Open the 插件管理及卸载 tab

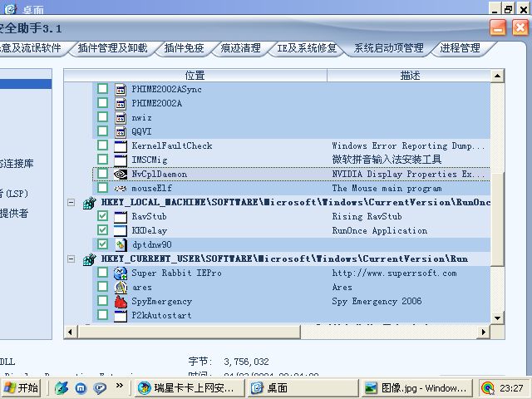click(112, 48)
